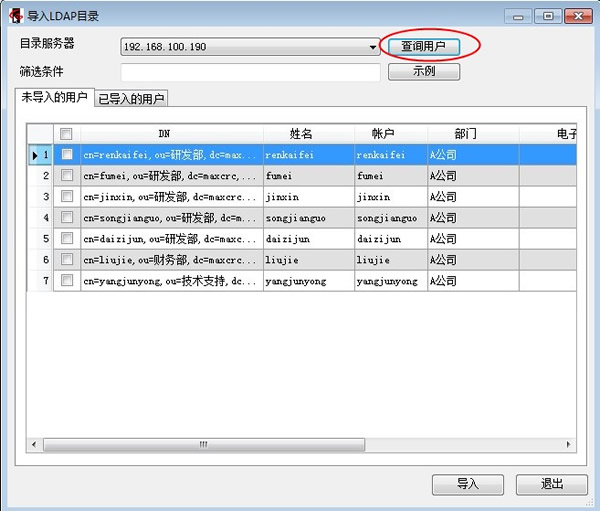This screenshot has height=511, width=600.
Task: Tick the checkbox for jinxin row
Action: [x=67, y=197]
